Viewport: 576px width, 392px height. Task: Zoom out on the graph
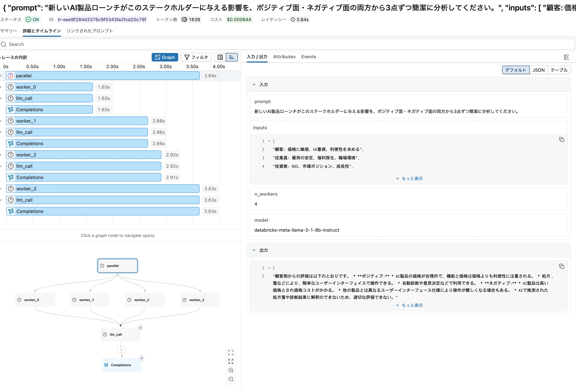pyautogui.click(x=231, y=379)
